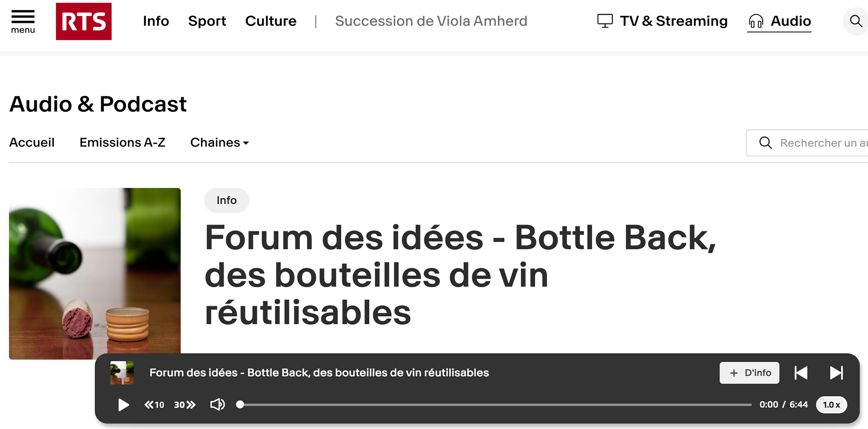868x429 pixels.
Task: Click the RTS logo
Action: tap(84, 21)
